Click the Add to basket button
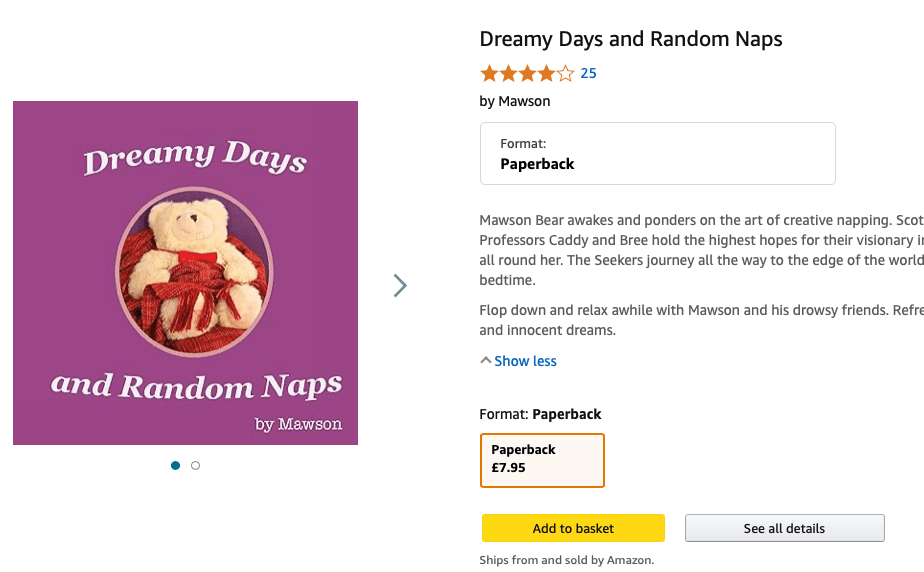 573,528
